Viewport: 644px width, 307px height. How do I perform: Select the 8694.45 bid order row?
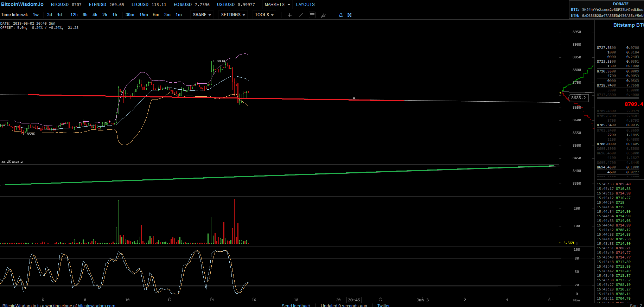tap(618, 167)
